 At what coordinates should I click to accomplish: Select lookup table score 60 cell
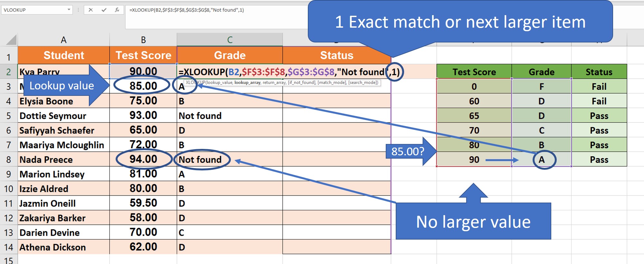pos(474,101)
